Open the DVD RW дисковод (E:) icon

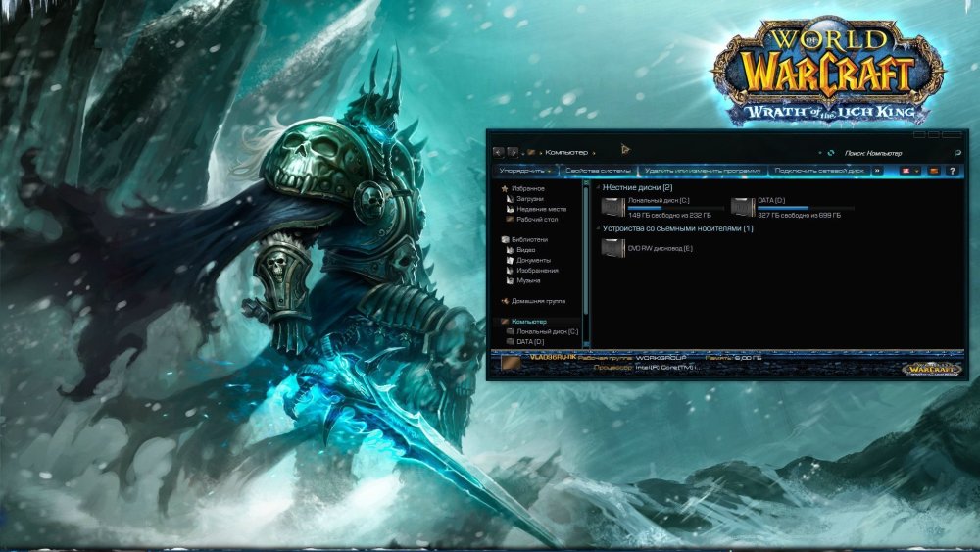612,248
